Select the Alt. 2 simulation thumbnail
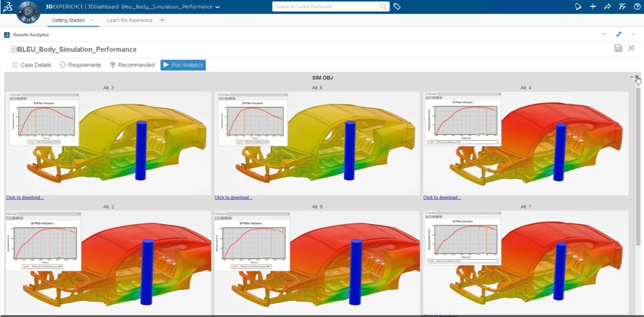Screen dimensions: 644x317 (x=108, y=263)
